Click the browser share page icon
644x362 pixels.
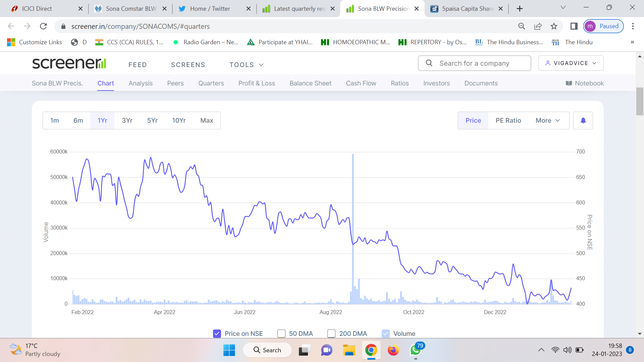[538, 26]
